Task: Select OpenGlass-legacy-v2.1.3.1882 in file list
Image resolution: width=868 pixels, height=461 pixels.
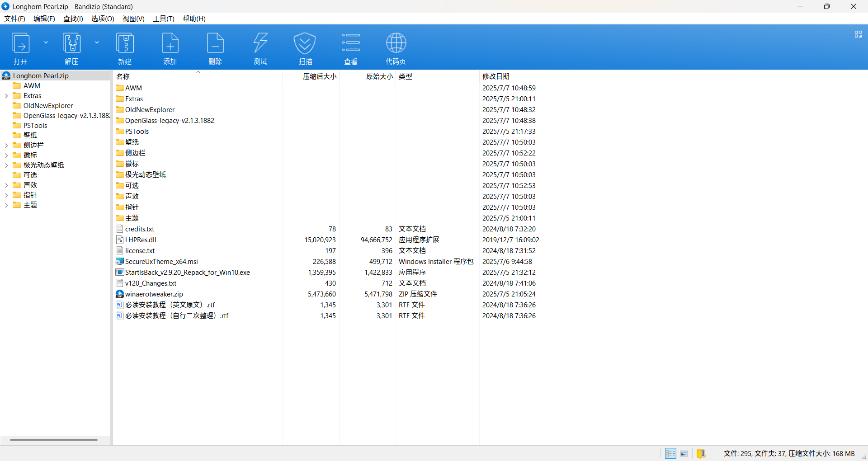Action: (x=170, y=121)
